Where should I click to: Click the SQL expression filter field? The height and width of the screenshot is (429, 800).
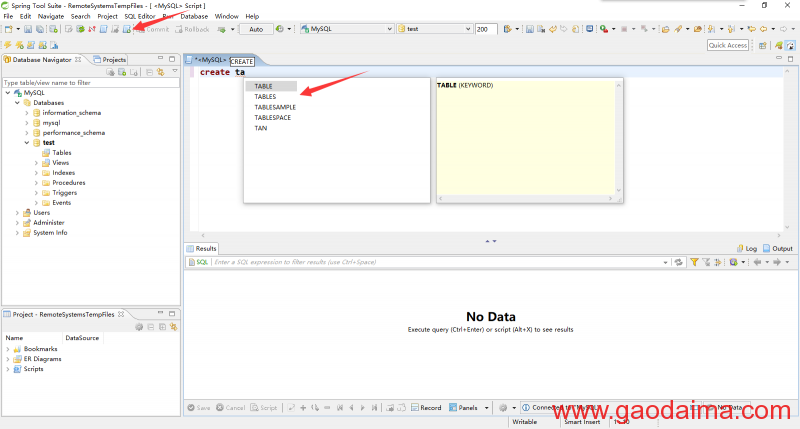[439, 262]
